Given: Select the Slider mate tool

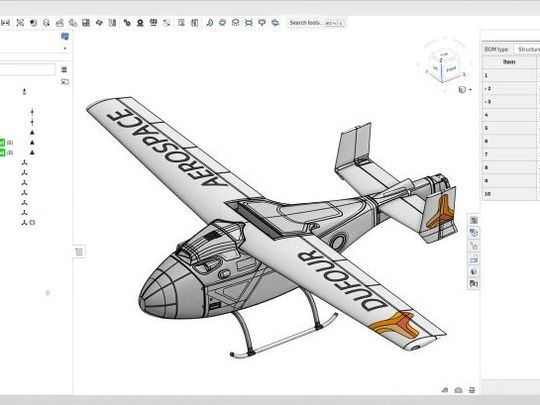Looking at the screenshot, I should (x=33, y=23).
